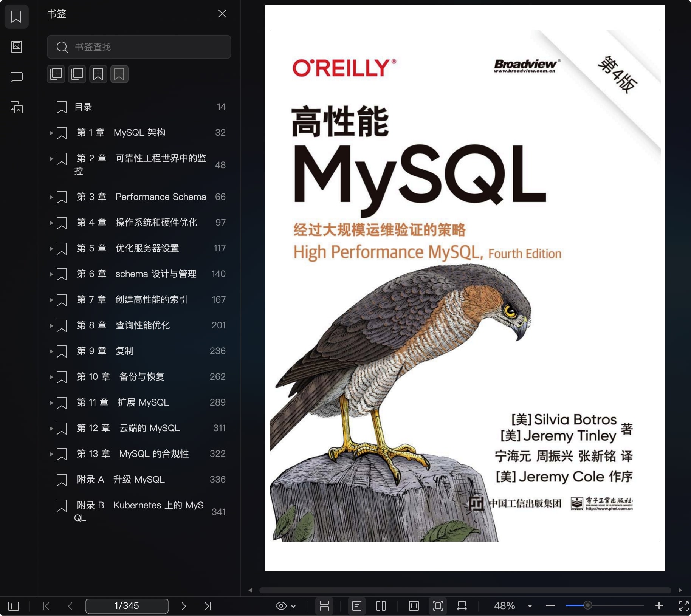Image resolution: width=691 pixels, height=616 pixels.
Task: Click the horizontal scrollbar under the page
Action: point(465,590)
